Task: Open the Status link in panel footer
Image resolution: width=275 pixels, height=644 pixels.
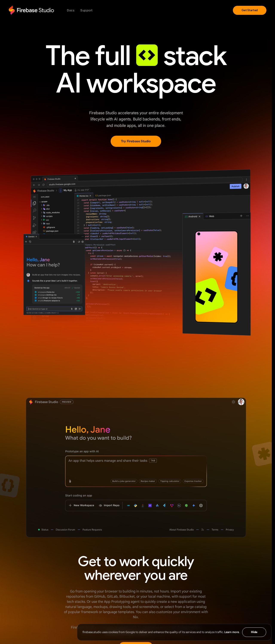Action: (43, 530)
